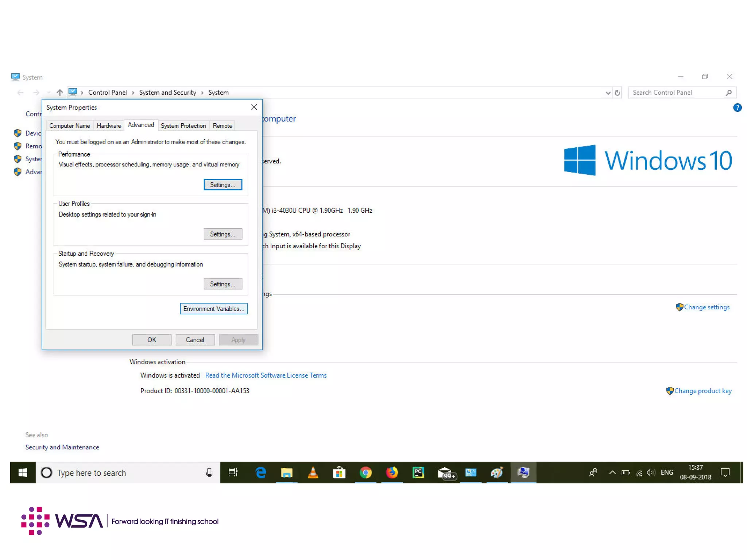The width and height of the screenshot is (747, 560).
Task: Click System and Security breadcrumb
Action: click(x=167, y=93)
